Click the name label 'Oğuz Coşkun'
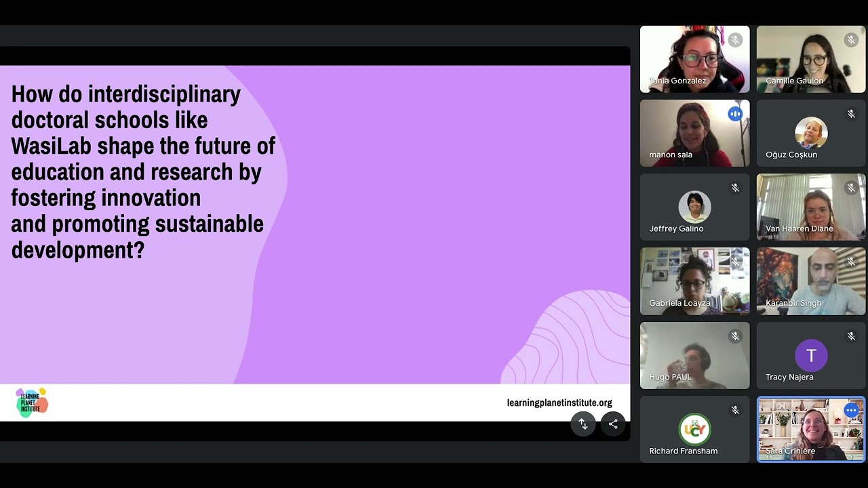The image size is (868, 488). pos(791,155)
